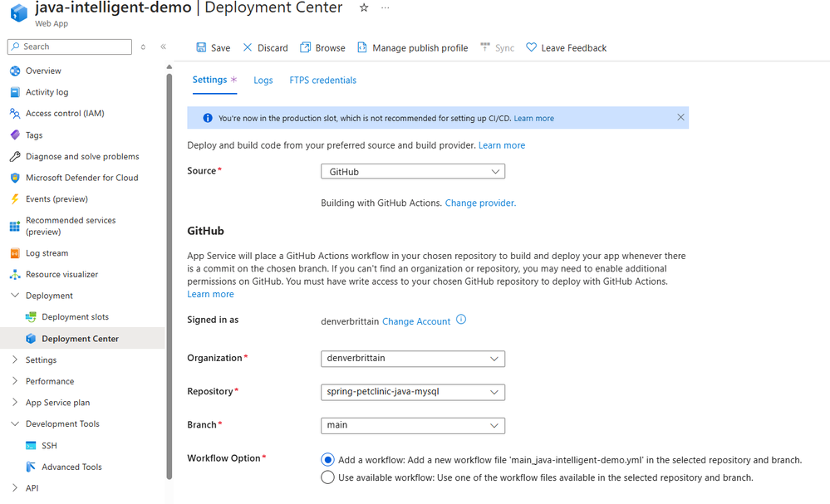
Task: Open the Branch dropdown showing main
Action: click(413, 425)
